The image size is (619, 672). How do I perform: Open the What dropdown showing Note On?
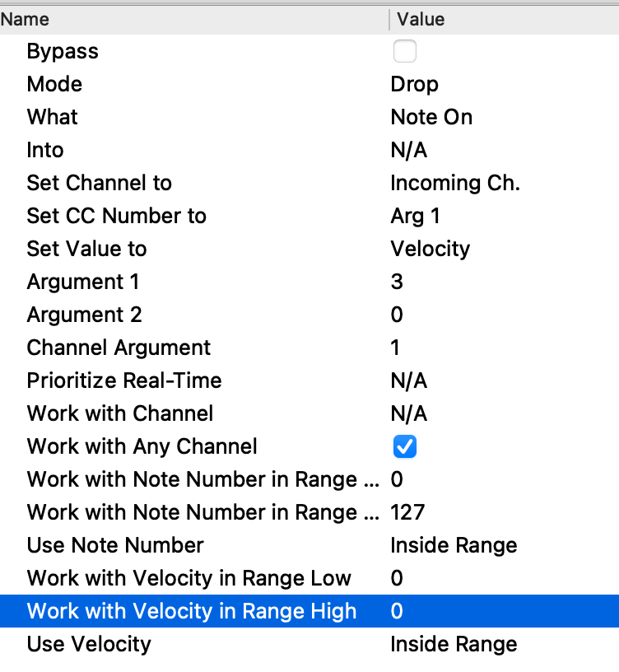click(x=431, y=117)
